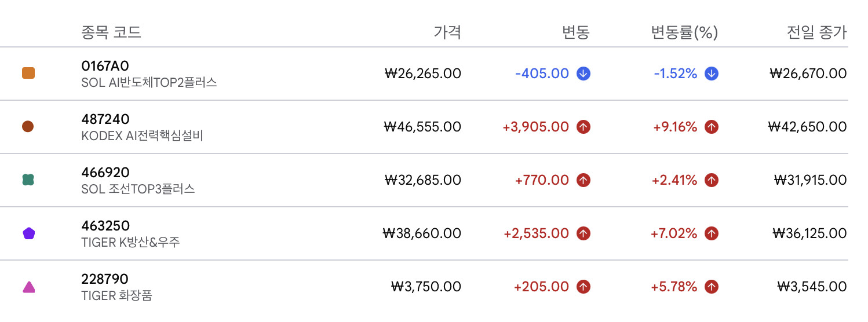Sort by the 전일 종가 column header

[x=817, y=32]
